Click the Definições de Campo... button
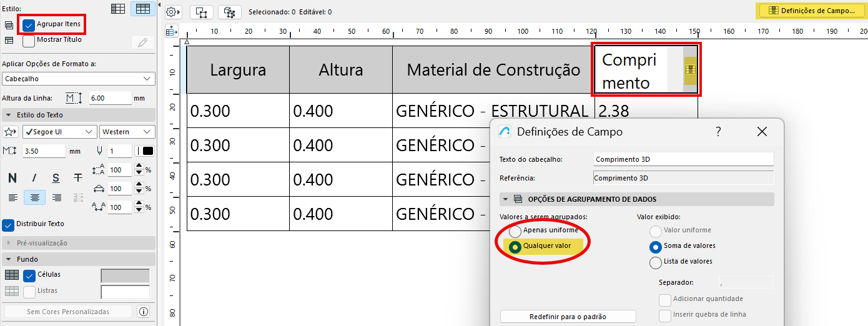 point(811,11)
